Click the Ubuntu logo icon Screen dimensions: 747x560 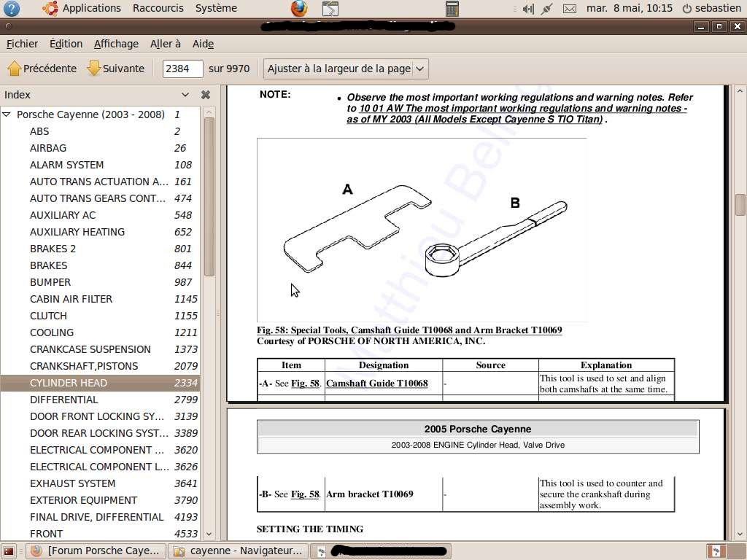point(50,8)
